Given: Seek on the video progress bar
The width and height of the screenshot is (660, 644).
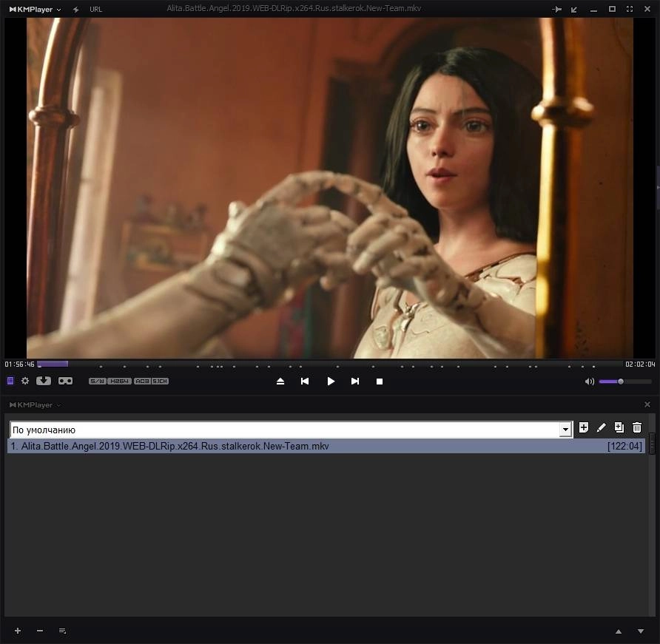Looking at the screenshot, I should pyautogui.click(x=329, y=365).
